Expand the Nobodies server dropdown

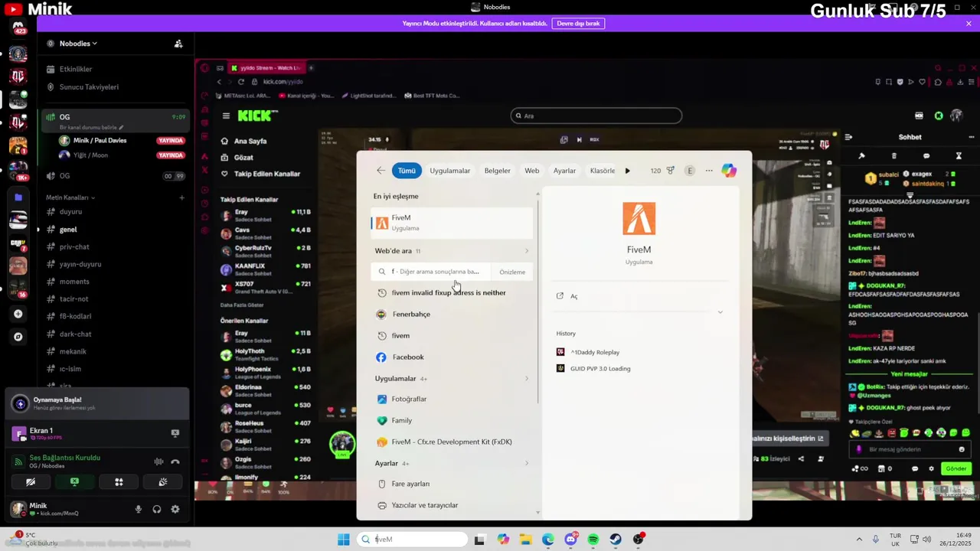[78, 44]
